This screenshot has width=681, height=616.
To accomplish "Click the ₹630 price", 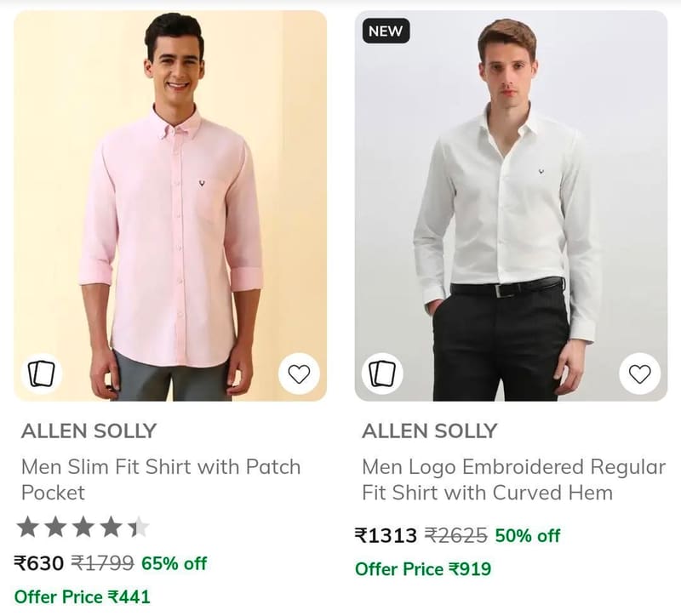I will pos(39,563).
